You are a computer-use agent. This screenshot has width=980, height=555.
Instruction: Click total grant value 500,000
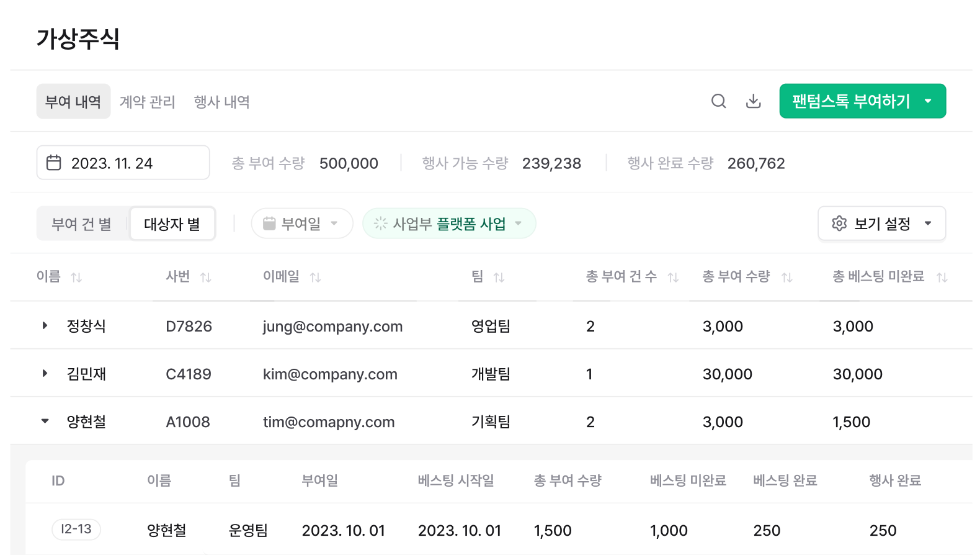[349, 163]
